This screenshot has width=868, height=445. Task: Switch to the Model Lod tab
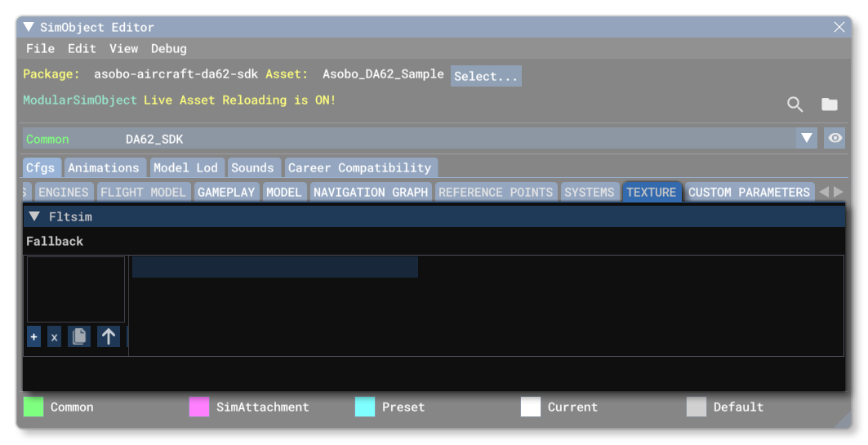pyautogui.click(x=187, y=167)
